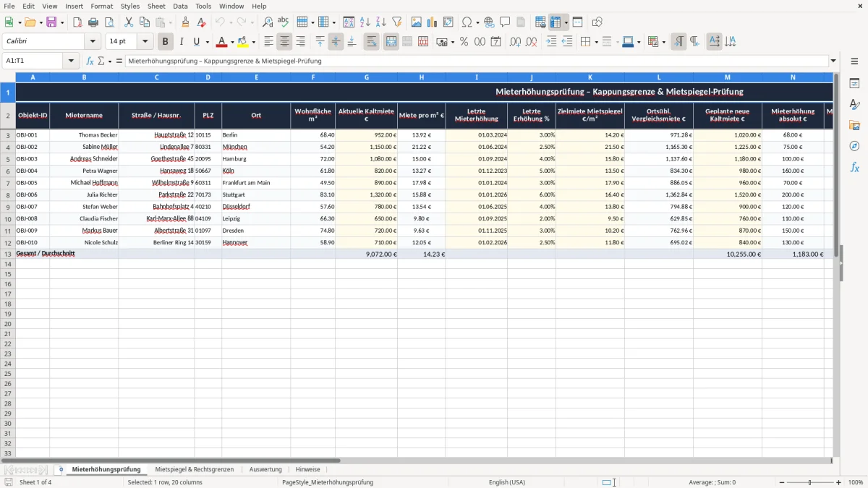Insert an image
The image size is (868, 488).
417,22
